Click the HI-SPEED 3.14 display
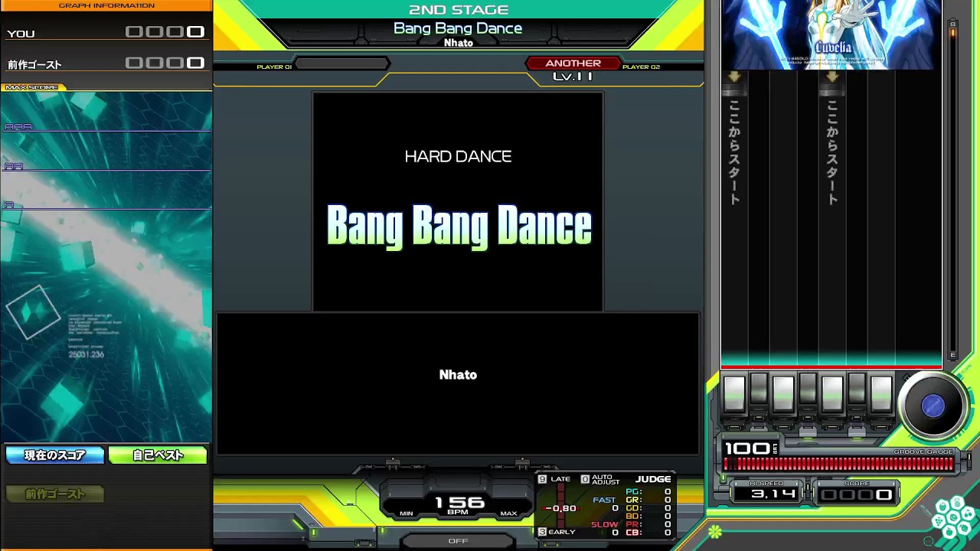Viewport: 980px width, 551px height. click(766, 494)
